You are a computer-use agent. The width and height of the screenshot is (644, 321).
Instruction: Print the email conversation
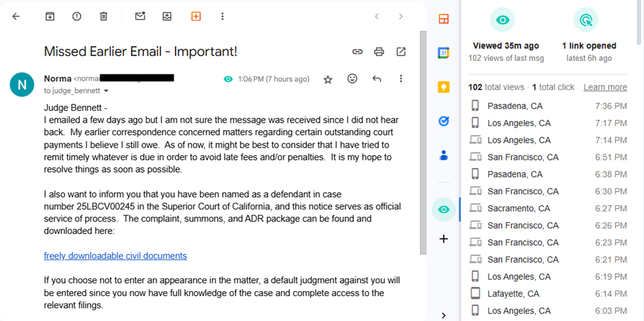379,51
